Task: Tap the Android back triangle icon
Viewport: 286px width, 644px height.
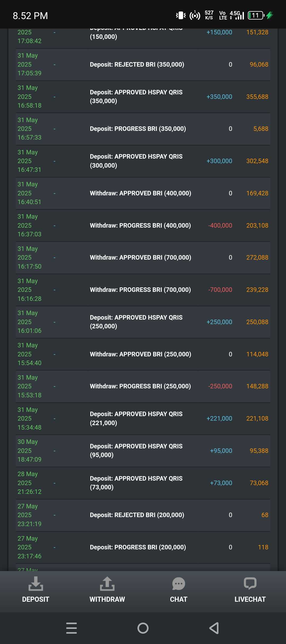Action: pyautogui.click(x=214, y=628)
